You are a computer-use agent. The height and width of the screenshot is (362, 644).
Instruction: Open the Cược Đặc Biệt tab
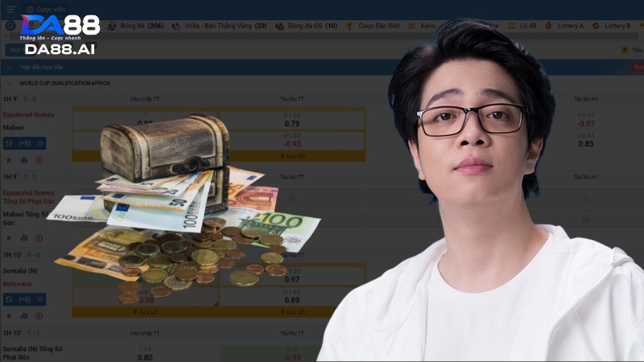(x=374, y=26)
